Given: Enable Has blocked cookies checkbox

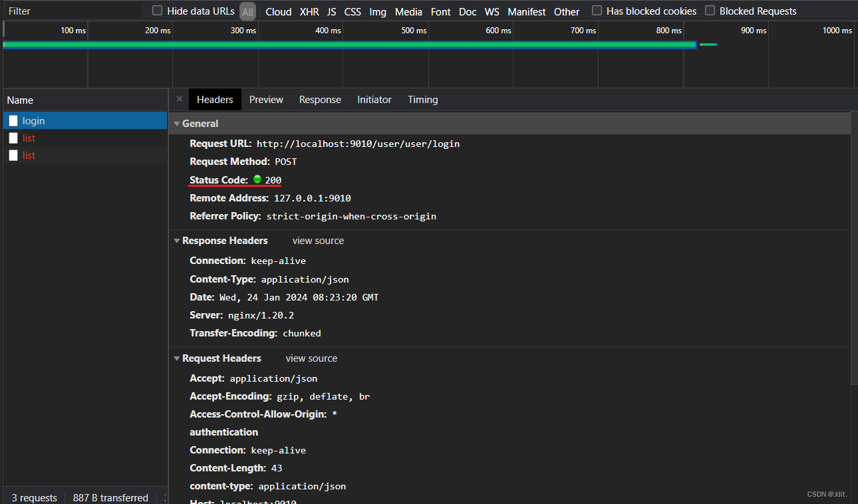Looking at the screenshot, I should 597,11.
